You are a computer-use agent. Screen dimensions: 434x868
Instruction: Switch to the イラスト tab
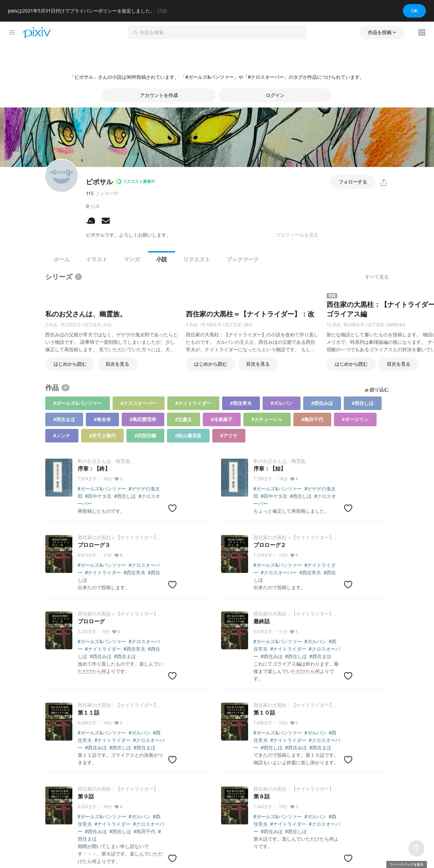97,259
